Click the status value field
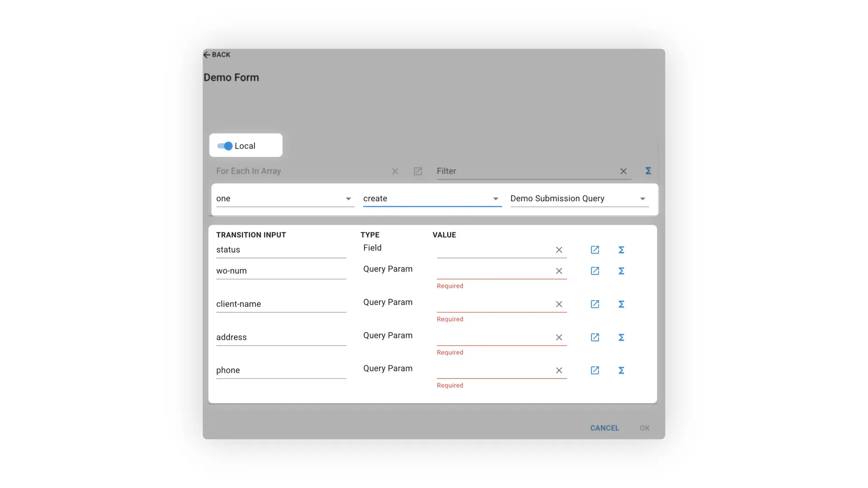 pos(493,249)
